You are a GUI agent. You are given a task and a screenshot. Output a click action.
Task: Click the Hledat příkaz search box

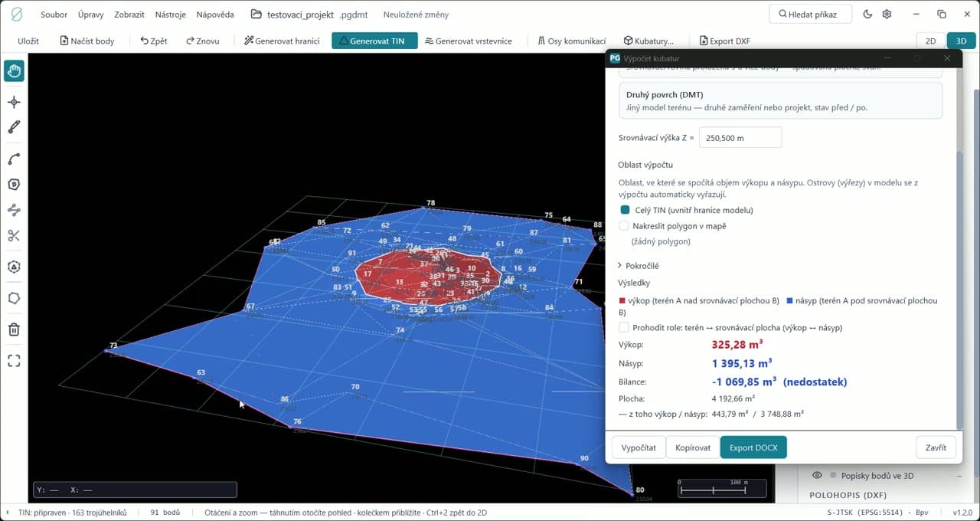[x=812, y=15]
